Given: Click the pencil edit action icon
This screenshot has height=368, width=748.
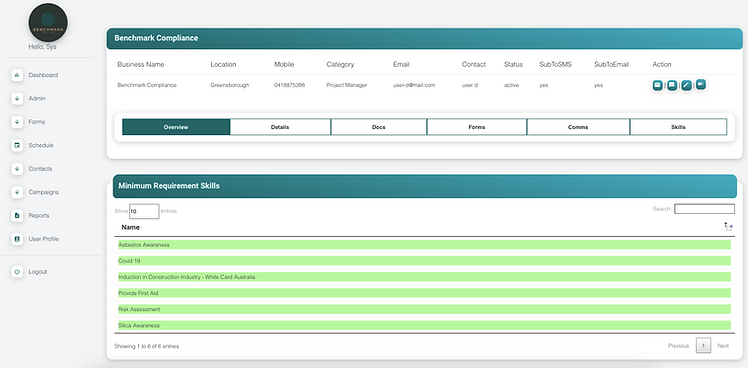Looking at the screenshot, I should (686, 85).
